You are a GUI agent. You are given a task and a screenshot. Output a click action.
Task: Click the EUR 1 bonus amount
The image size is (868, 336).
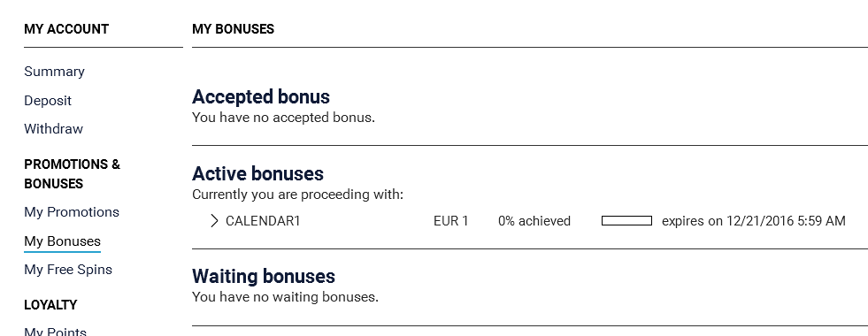pos(450,221)
